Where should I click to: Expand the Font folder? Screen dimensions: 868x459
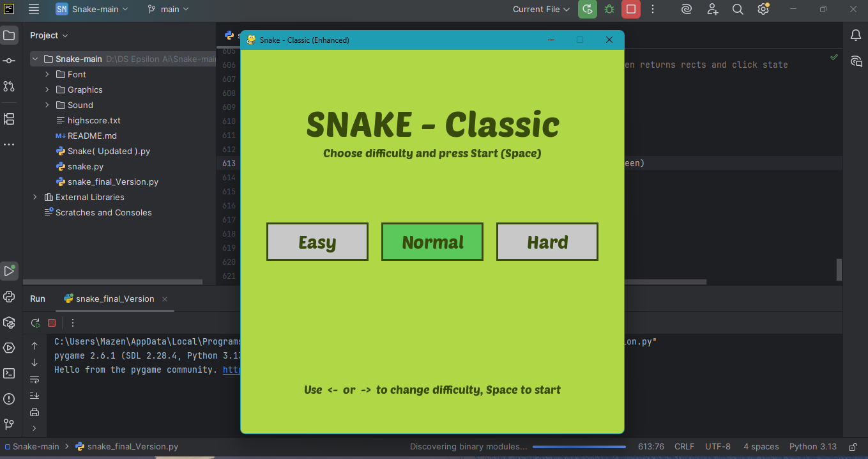pyautogui.click(x=47, y=74)
